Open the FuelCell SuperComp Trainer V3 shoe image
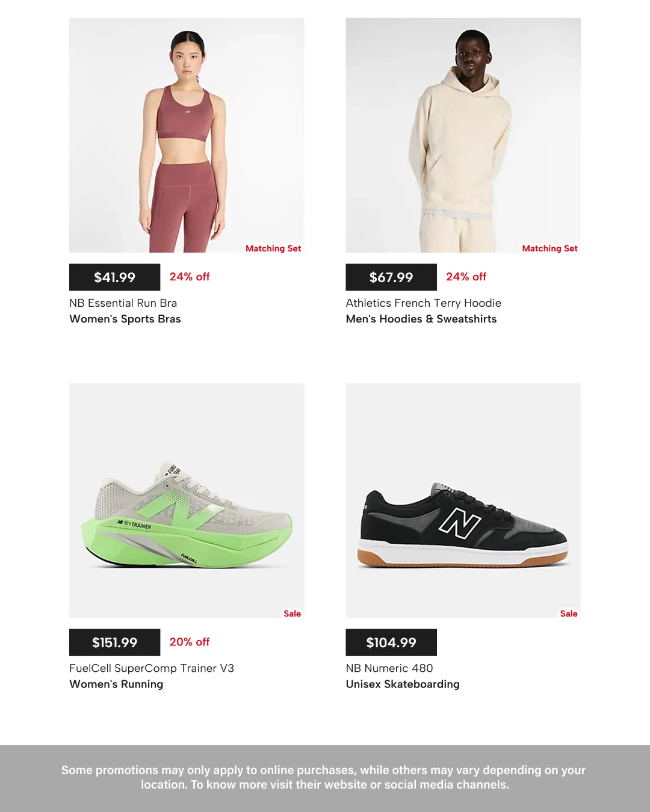 click(187, 500)
